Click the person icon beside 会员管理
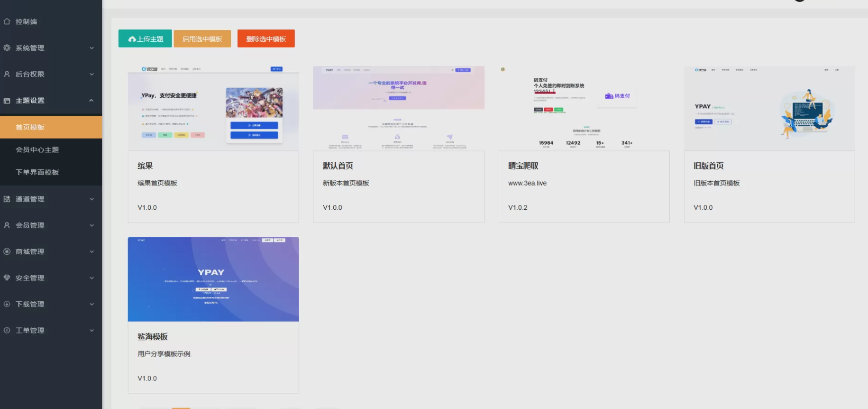The width and height of the screenshot is (868, 409). click(7, 225)
